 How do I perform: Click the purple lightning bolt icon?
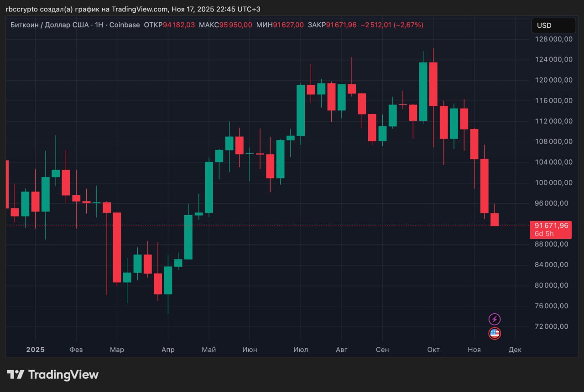click(495, 319)
